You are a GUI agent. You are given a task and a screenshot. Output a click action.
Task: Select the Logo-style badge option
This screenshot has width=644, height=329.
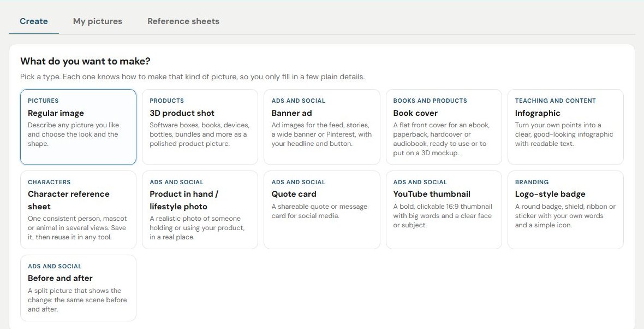[565, 210]
